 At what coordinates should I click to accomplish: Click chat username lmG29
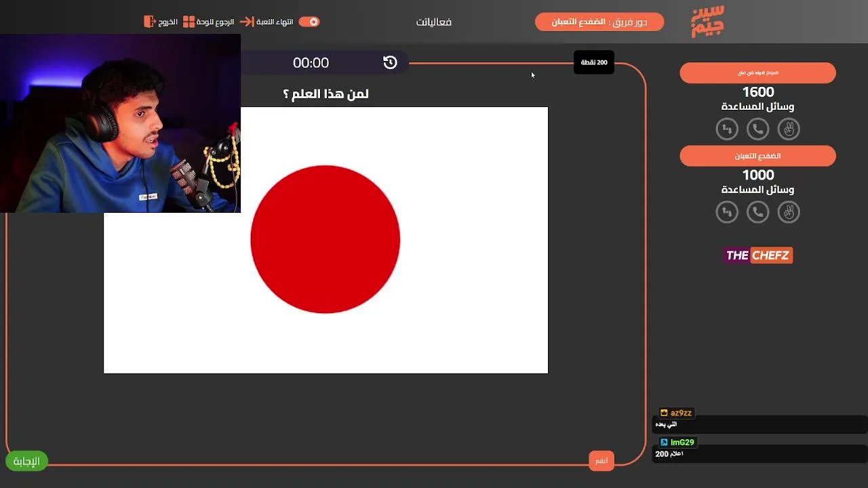pyautogui.click(x=682, y=442)
